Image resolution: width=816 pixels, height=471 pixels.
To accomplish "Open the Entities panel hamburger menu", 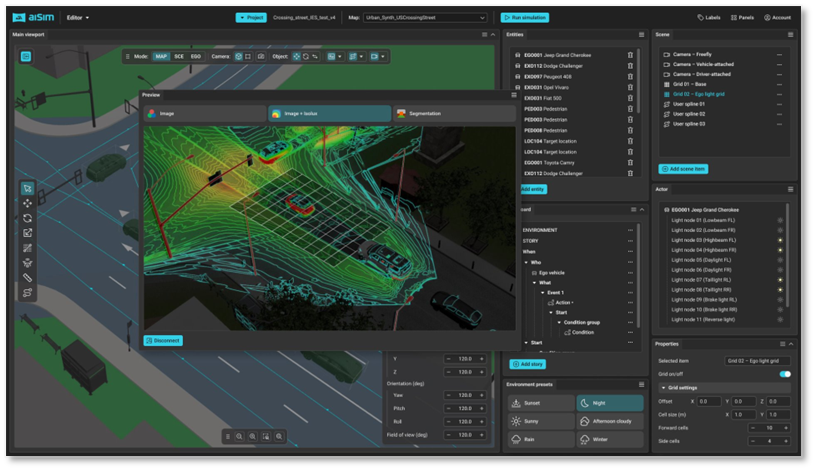I will [641, 35].
